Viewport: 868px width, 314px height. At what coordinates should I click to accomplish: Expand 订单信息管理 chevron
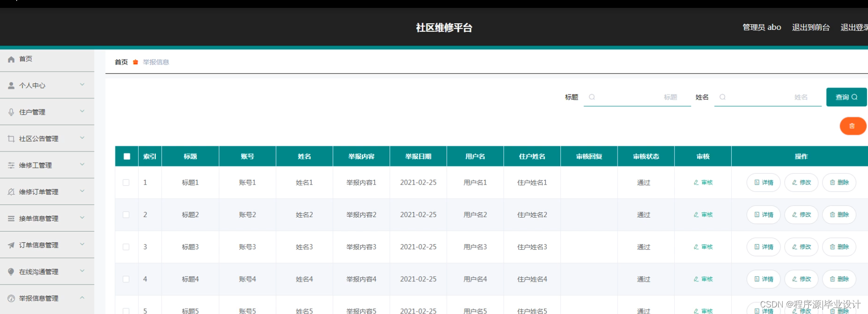[x=82, y=244]
